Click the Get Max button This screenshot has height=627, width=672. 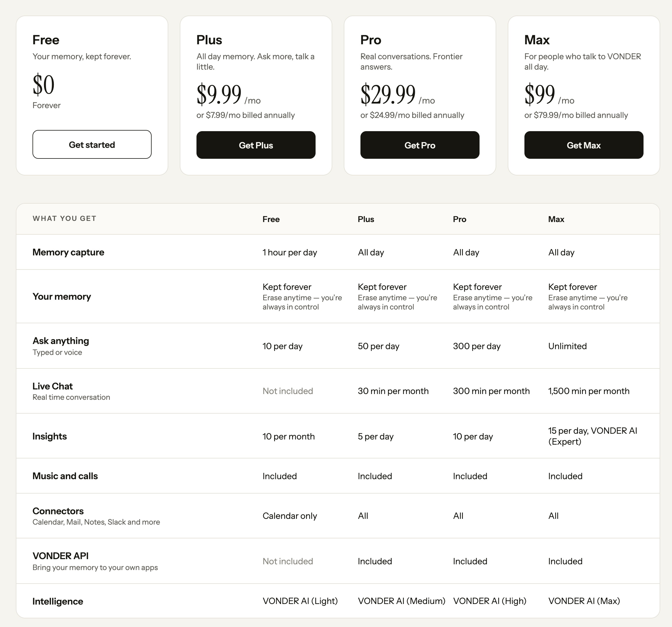click(584, 145)
